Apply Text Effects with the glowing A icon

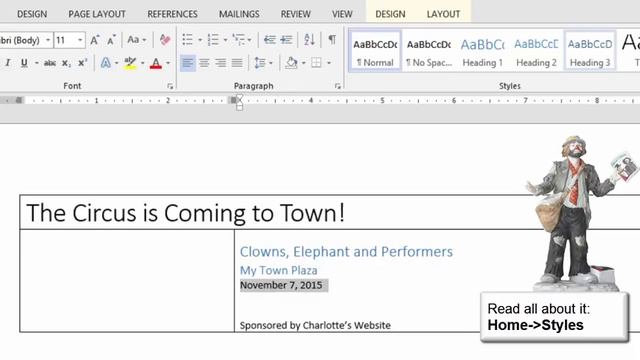tap(106, 63)
